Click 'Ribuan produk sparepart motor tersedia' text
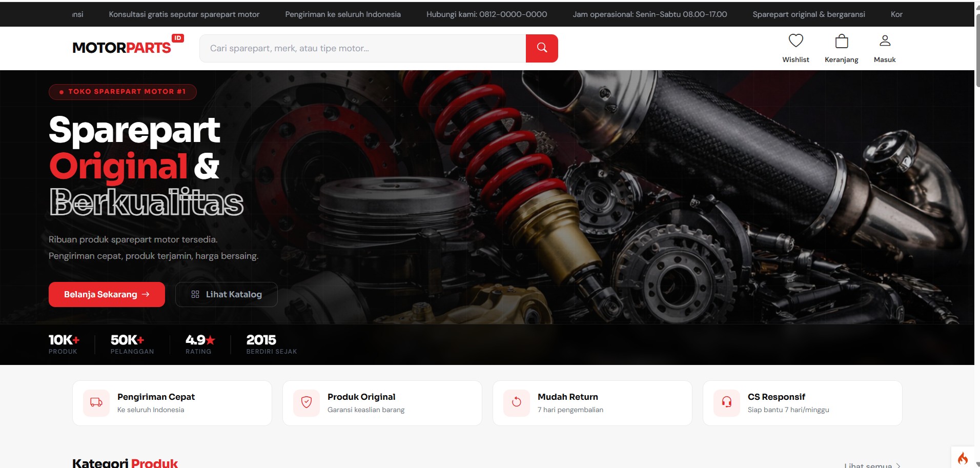 click(133, 239)
